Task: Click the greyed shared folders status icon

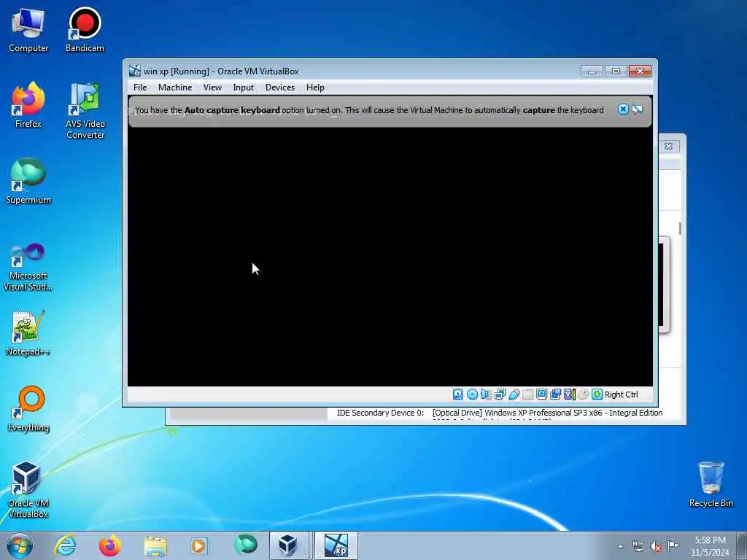Action: [x=527, y=394]
